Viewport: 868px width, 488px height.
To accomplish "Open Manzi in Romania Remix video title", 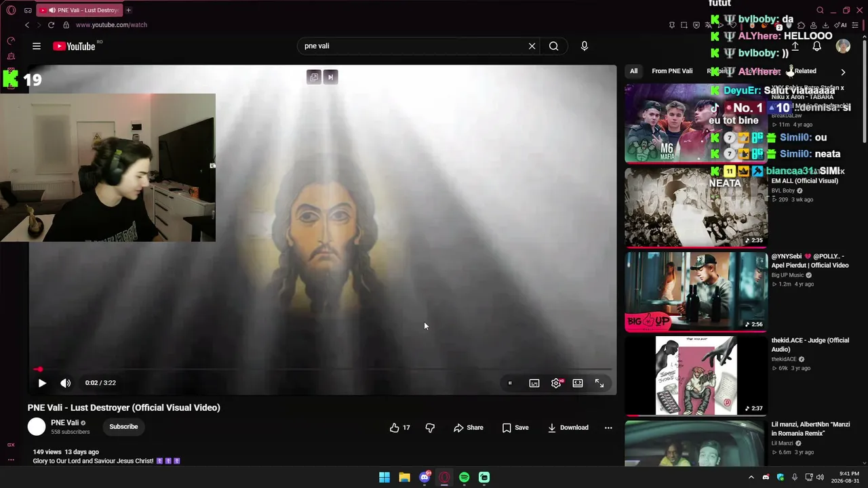I will 810,428.
